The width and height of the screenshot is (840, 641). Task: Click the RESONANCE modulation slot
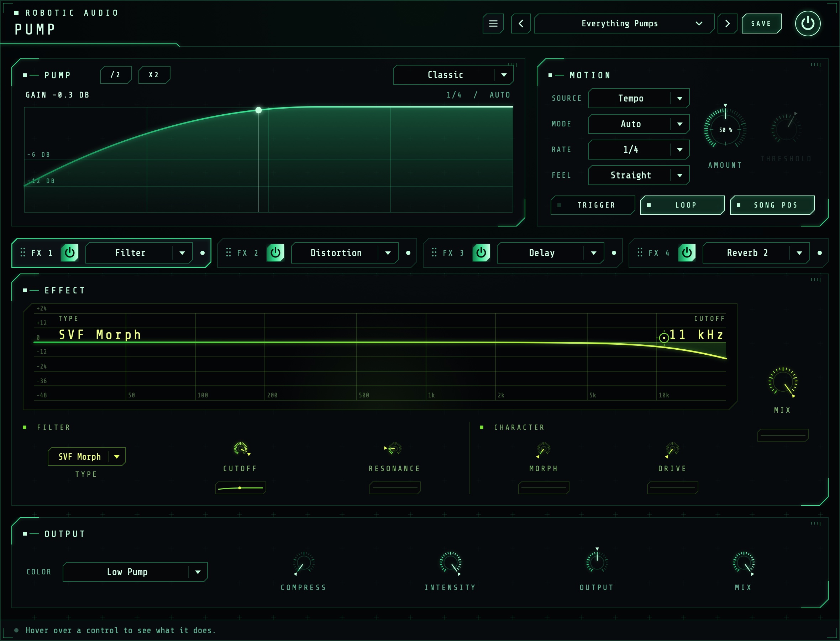(x=395, y=488)
